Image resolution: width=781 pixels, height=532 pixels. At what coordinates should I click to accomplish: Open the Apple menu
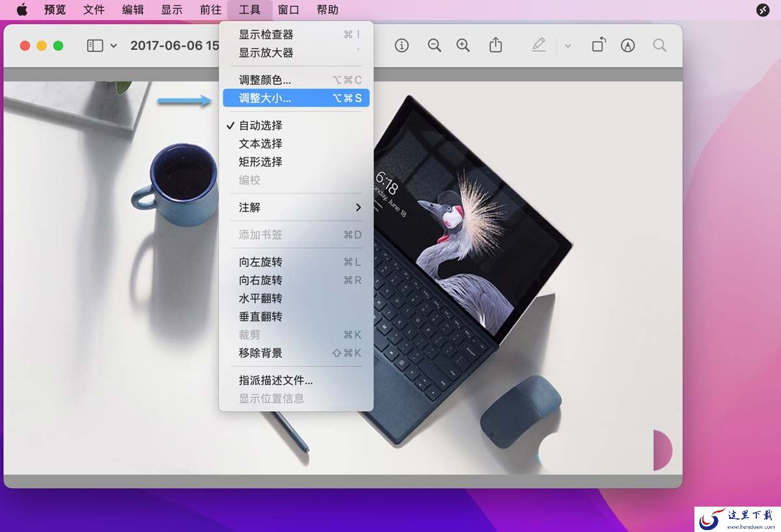pos(22,10)
